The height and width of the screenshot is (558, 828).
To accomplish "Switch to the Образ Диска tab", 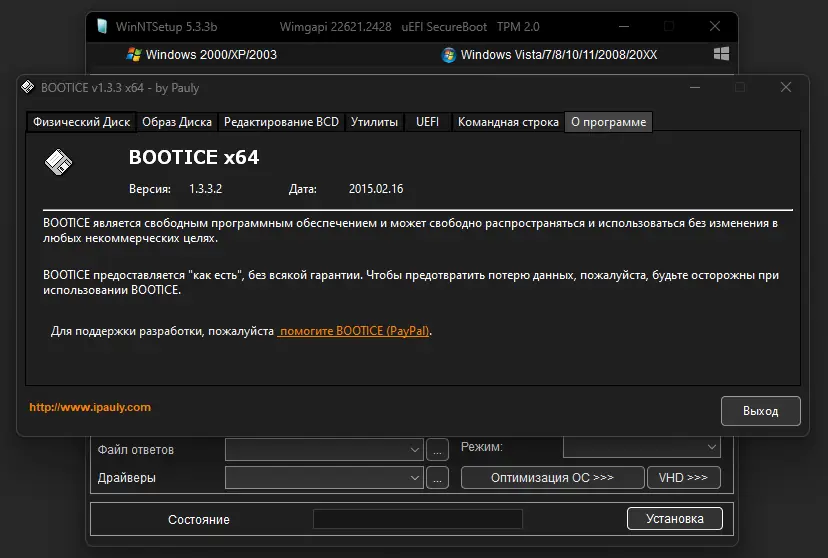I will [177, 122].
